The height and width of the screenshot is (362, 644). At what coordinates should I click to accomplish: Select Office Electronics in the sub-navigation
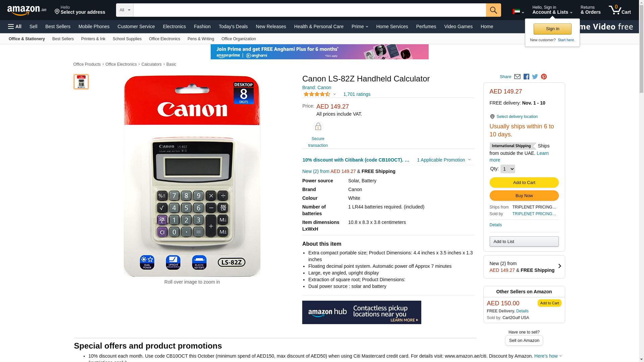(x=164, y=39)
